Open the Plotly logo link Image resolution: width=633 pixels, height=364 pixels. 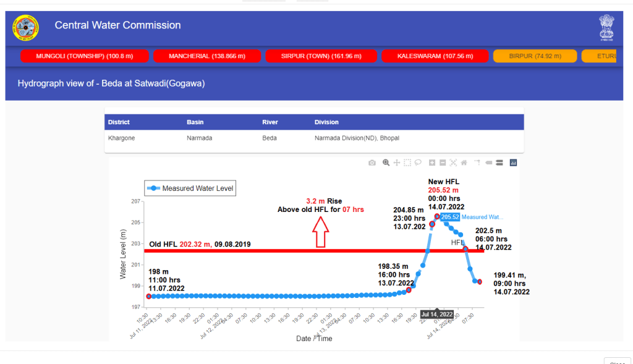coord(513,163)
